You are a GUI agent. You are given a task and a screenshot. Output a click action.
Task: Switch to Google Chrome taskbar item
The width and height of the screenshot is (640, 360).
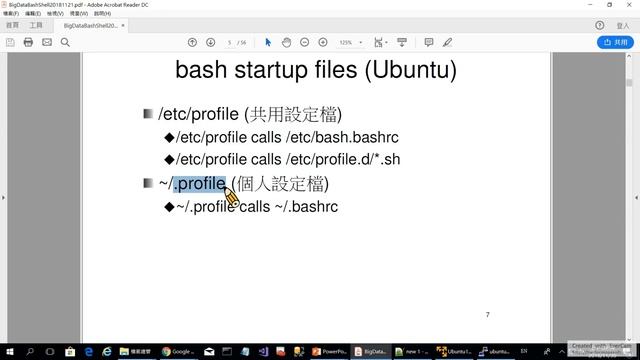click(x=178, y=351)
